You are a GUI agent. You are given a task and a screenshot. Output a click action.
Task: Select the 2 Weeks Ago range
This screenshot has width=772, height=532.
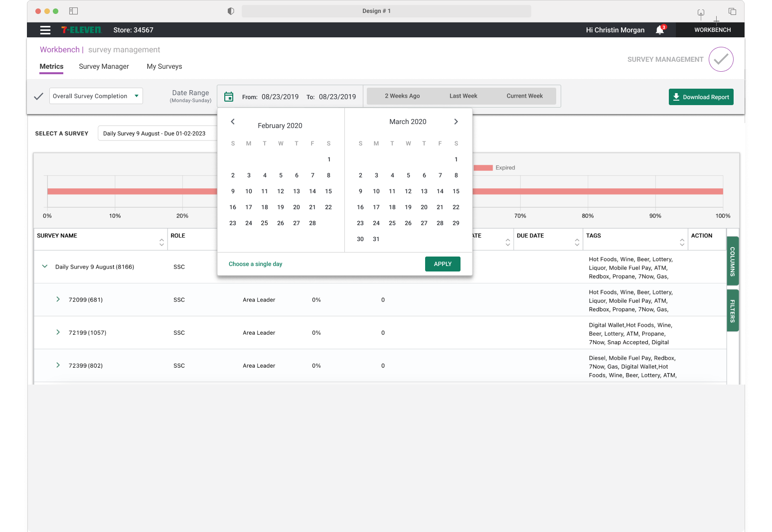click(x=402, y=96)
